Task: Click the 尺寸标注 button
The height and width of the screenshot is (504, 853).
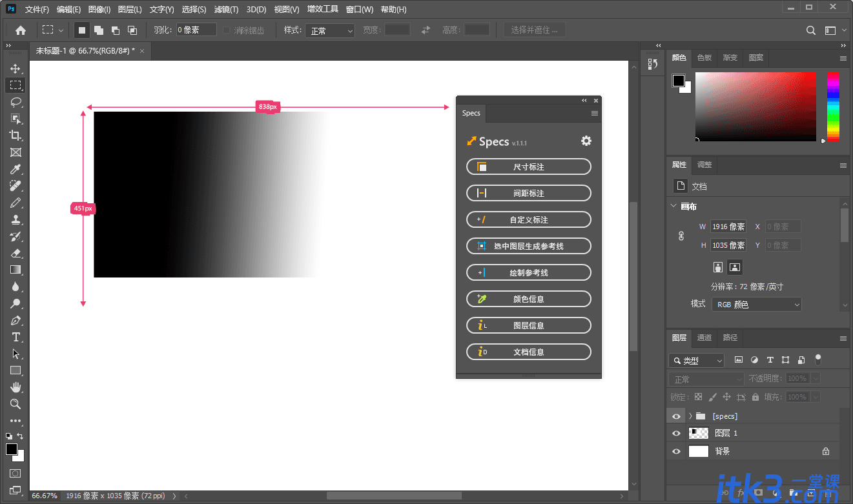Action: 528,166
